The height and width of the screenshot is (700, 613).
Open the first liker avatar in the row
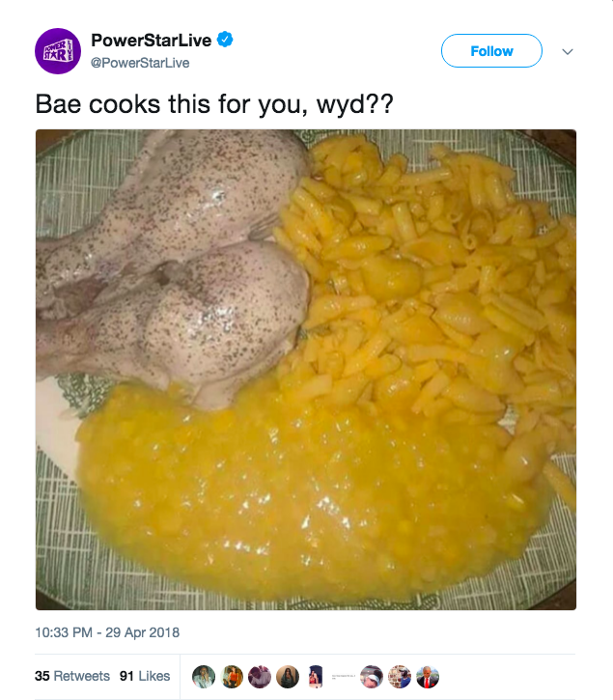point(203,677)
